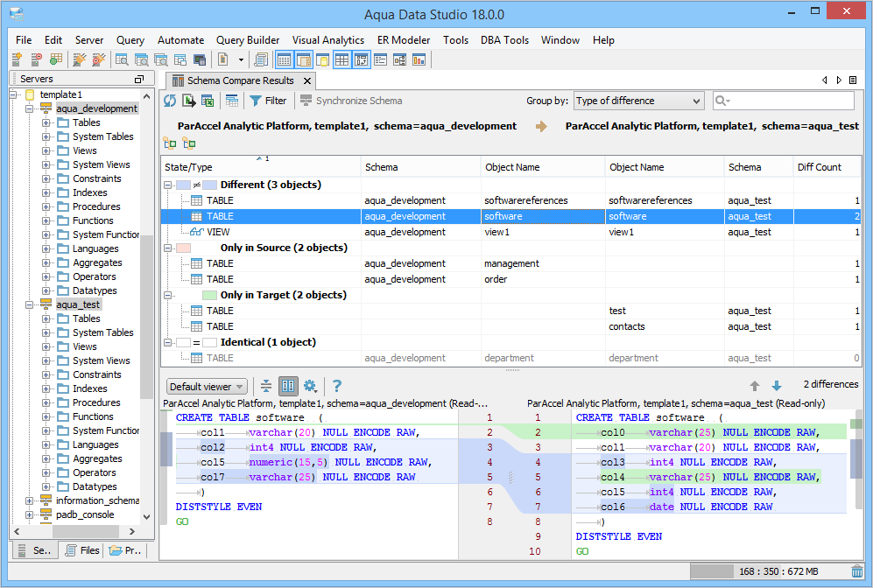The width and height of the screenshot is (873, 588).
Task: Refresh the schema compare results
Action: (x=170, y=101)
